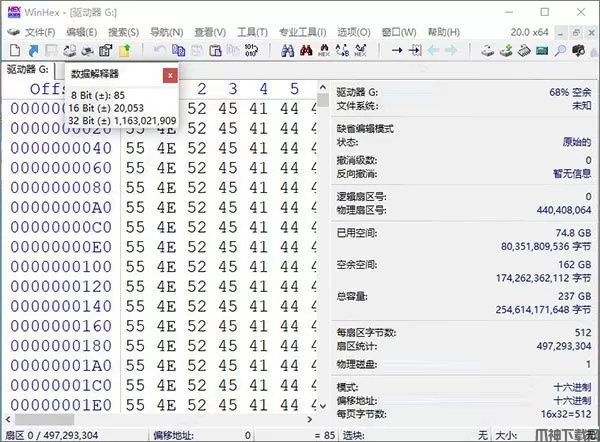The height and width of the screenshot is (442, 600).
Task: Click the binary 1010 modify data icon
Action: point(251,50)
